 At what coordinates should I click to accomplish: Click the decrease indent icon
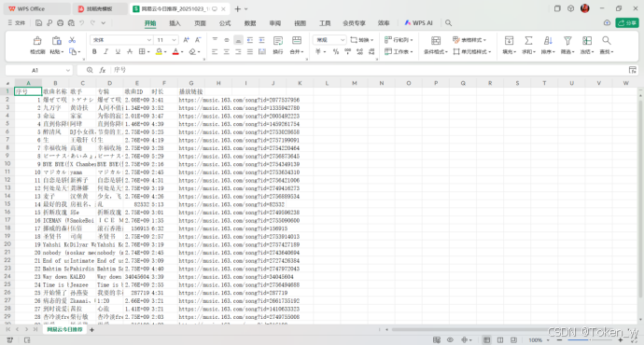coord(250,40)
